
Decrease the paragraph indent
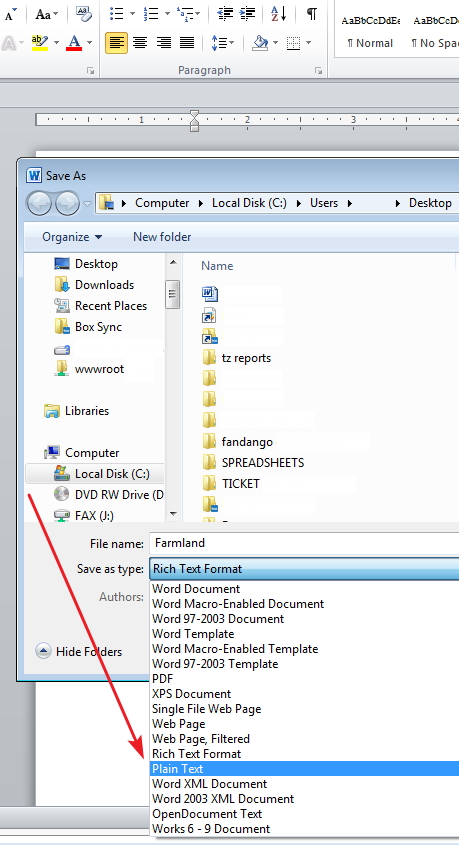pos(225,14)
